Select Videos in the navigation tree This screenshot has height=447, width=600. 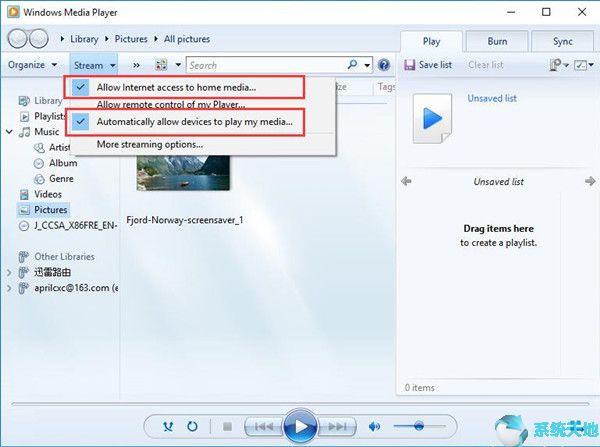tap(48, 194)
